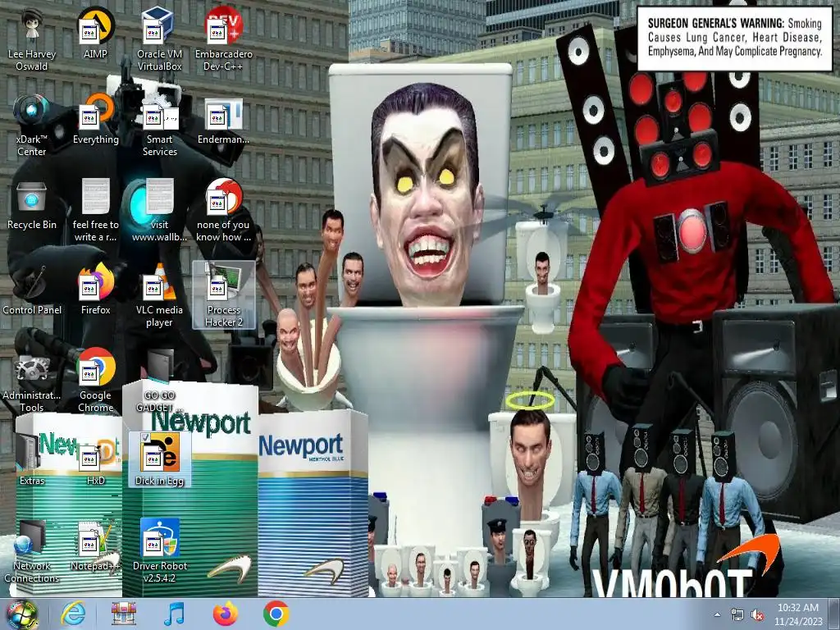Image resolution: width=840 pixels, height=630 pixels.
Task: Select the 'visit www.wallb...' text file
Action: [x=160, y=210]
